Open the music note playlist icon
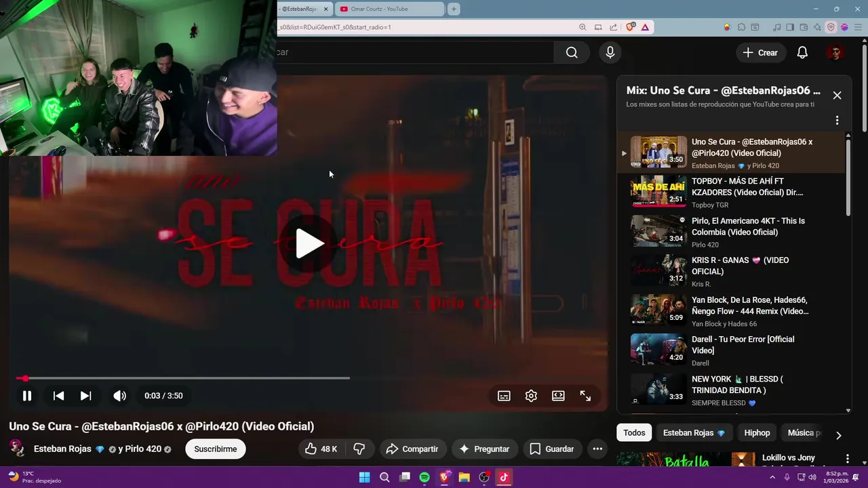The height and width of the screenshot is (488, 868). (777, 27)
